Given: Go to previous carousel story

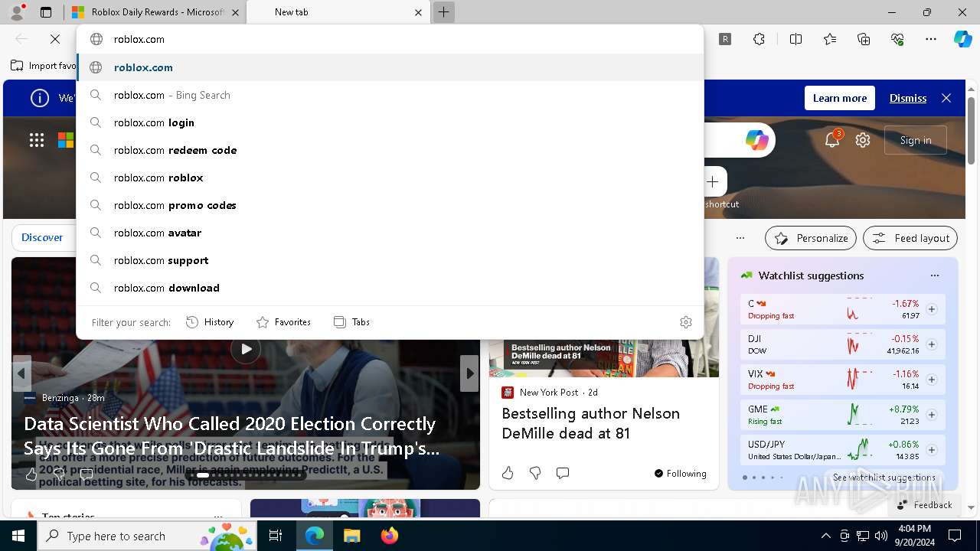Looking at the screenshot, I should [x=21, y=373].
